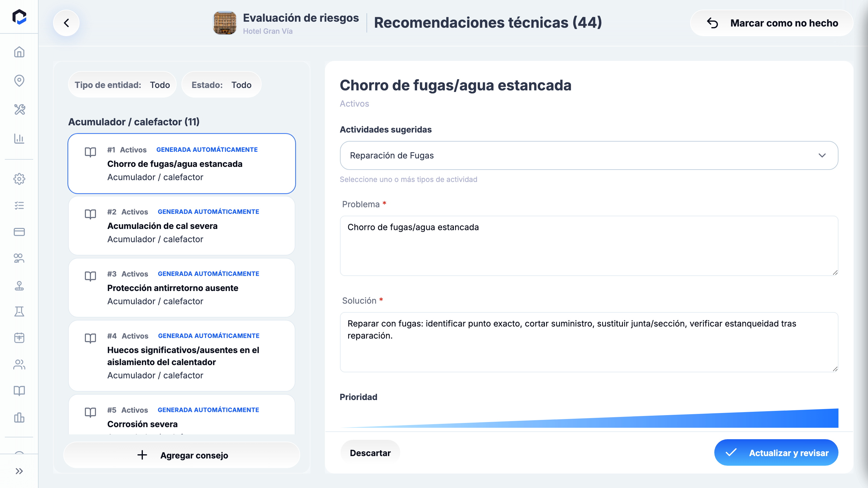Image resolution: width=868 pixels, height=488 pixels.
Task: Open the settings gear sidebar icon
Action: click(x=19, y=179)
